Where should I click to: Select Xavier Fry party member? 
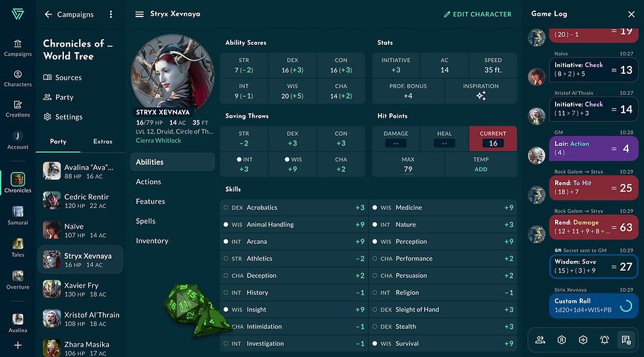80,288
